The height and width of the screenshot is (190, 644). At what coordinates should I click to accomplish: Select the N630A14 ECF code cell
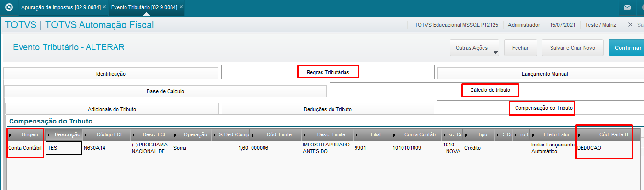point(106,148)
